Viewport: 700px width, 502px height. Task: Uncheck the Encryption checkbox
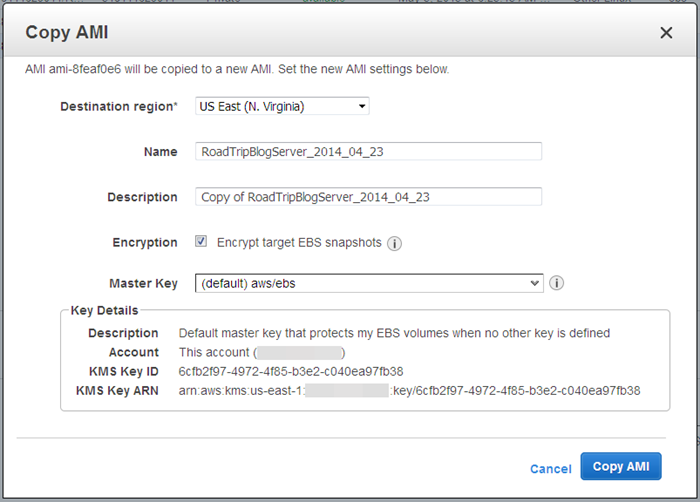click(x=201, y=242)
